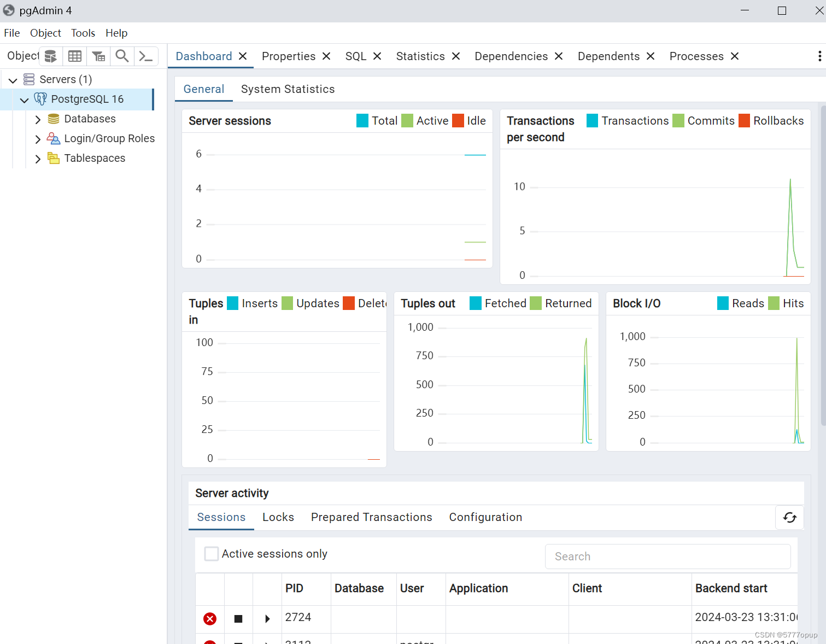Expand the Login/Group Roles node
The width and height of the screenshot is (826, 644).
[38, 139]
